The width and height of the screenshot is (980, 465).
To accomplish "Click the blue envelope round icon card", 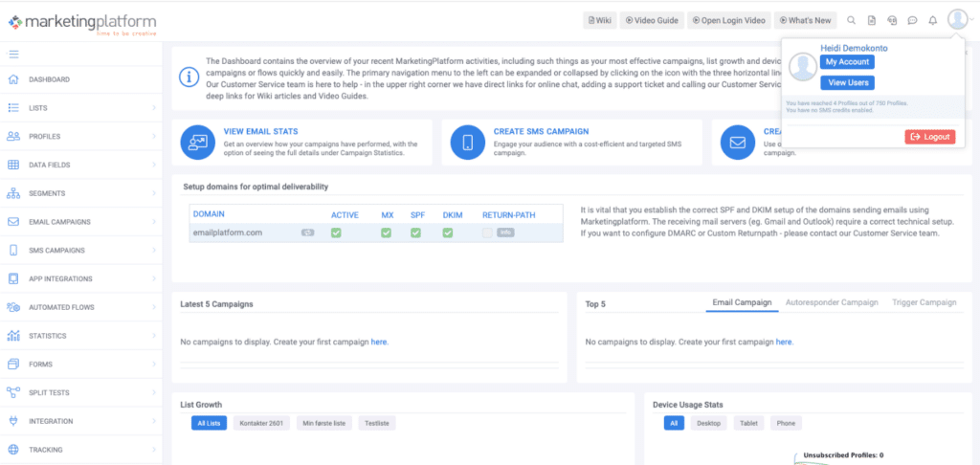I will click(x=738, y=143).
